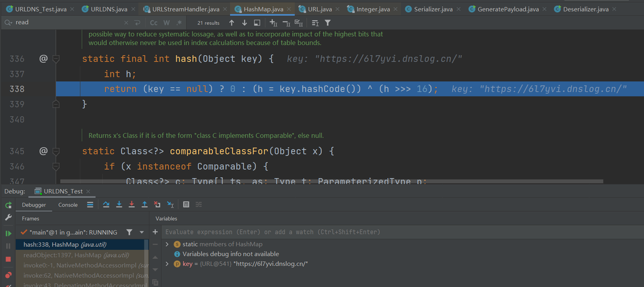Close the HashMap.java tab
Viewport: 644px width, 287px height.
click(289, 9)
